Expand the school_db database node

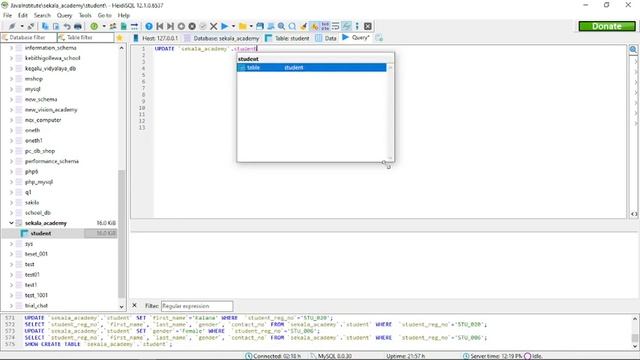(x=11, y=213)
